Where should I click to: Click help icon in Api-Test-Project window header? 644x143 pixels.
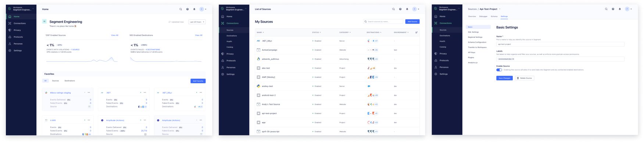[613, 9]
